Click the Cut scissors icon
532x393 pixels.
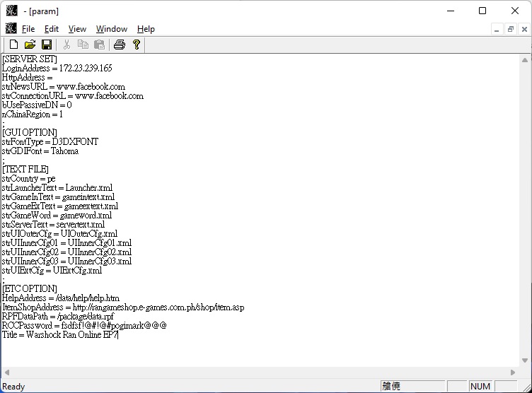(x=66, y=45)
